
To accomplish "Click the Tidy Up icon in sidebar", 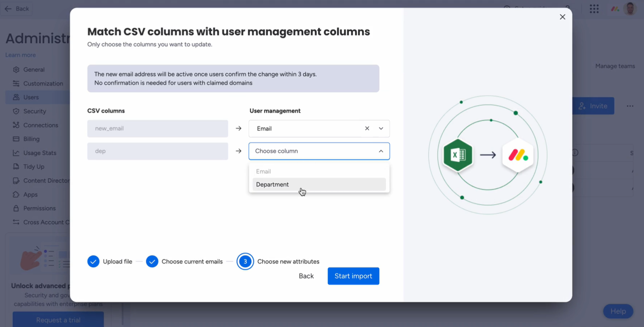I will 16,166.
